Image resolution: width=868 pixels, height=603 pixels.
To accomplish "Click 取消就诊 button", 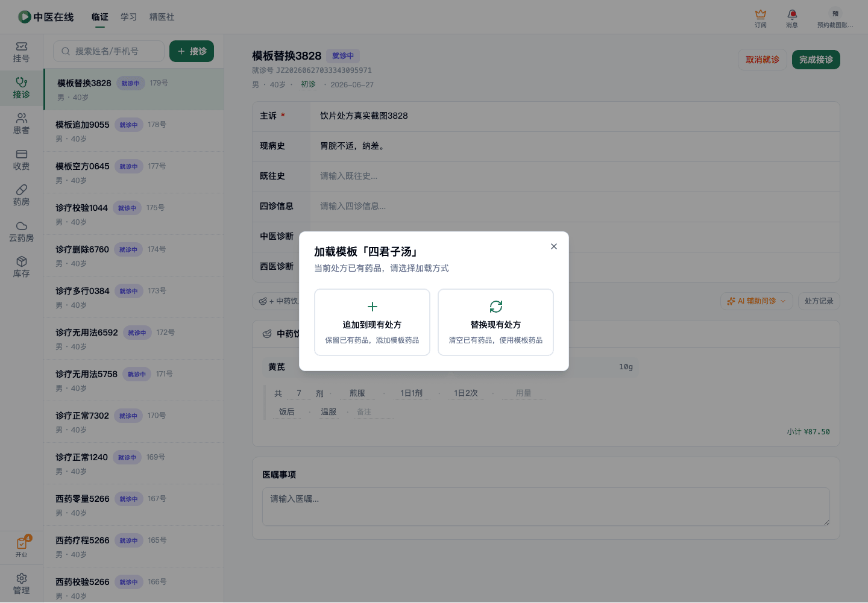I will (763, 60).
